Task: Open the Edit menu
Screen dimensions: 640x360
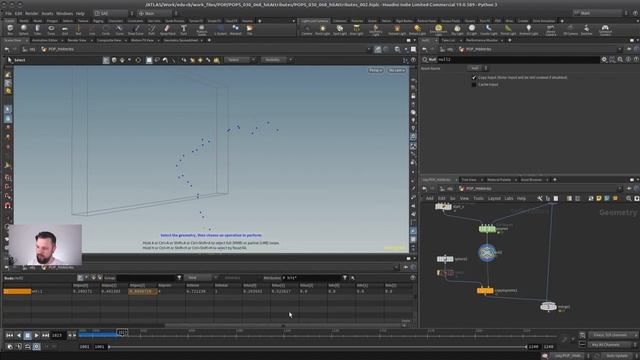Action: click(18, 13)
